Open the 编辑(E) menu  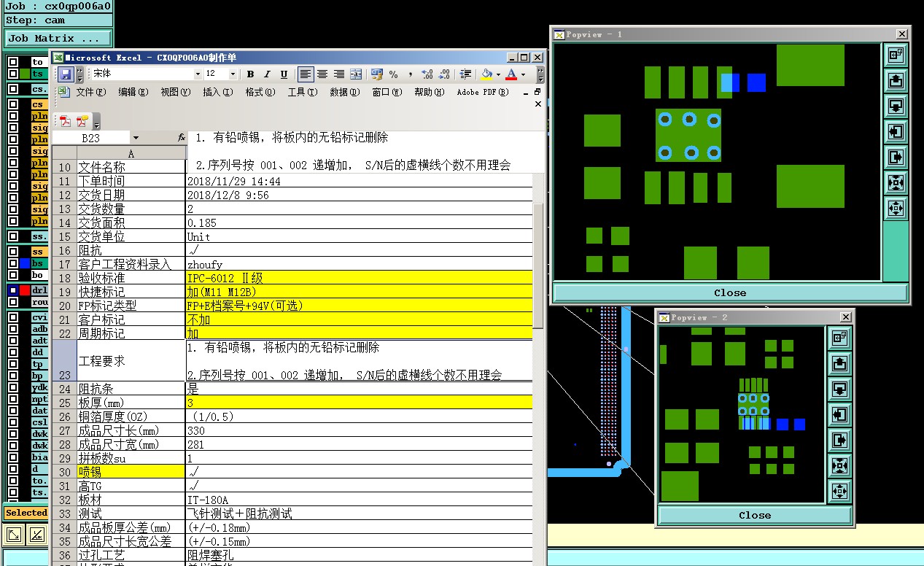(x=133, y=92)
